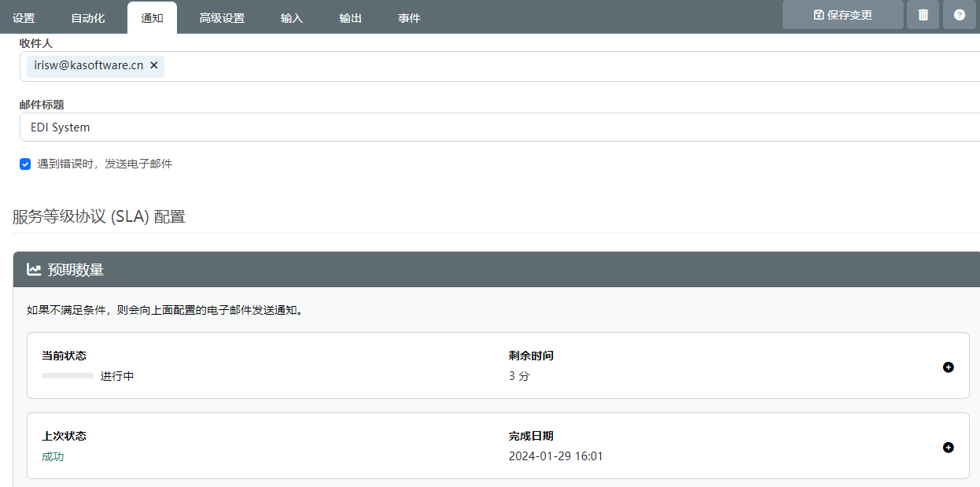Click the 进行中 progress bar
Viewport: 980px width, 487px height.
(68, 376)
